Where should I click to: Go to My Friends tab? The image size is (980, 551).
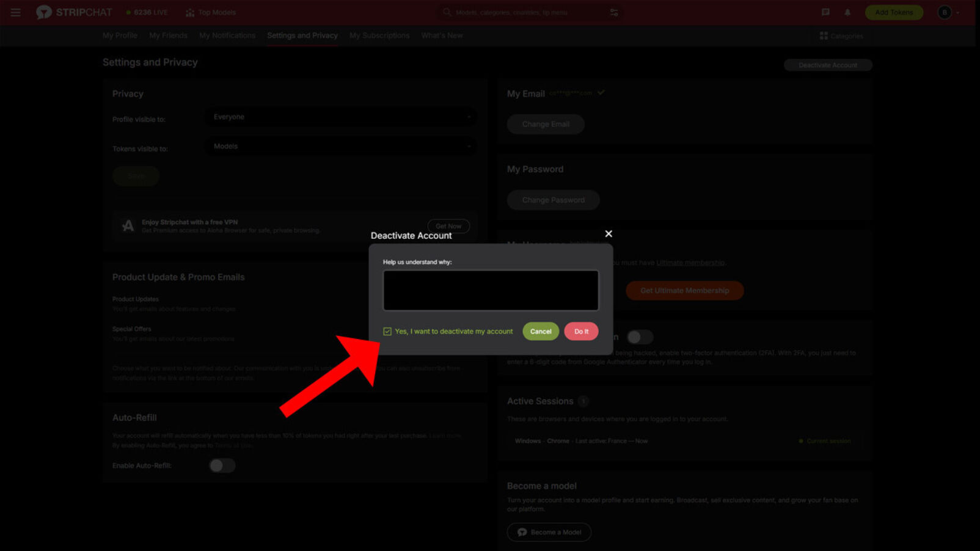coord(167,35)
